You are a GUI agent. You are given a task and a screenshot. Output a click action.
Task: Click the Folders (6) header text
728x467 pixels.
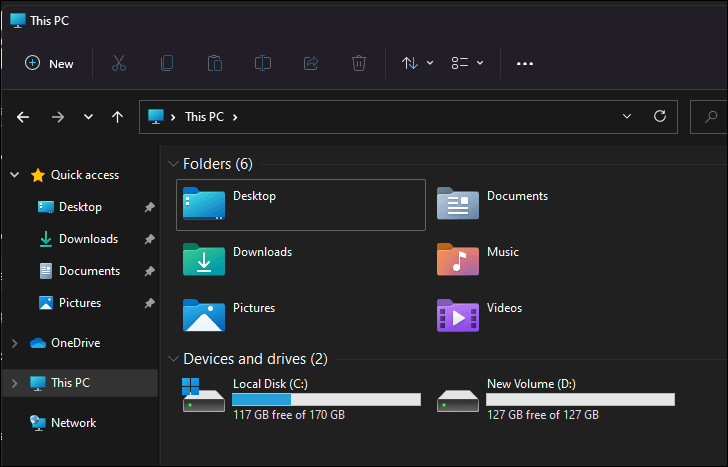218,164
